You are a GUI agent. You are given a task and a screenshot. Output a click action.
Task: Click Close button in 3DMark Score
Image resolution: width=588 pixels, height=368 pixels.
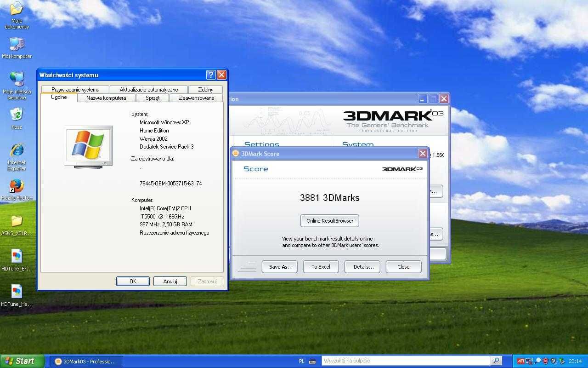(x=403, y=266)
